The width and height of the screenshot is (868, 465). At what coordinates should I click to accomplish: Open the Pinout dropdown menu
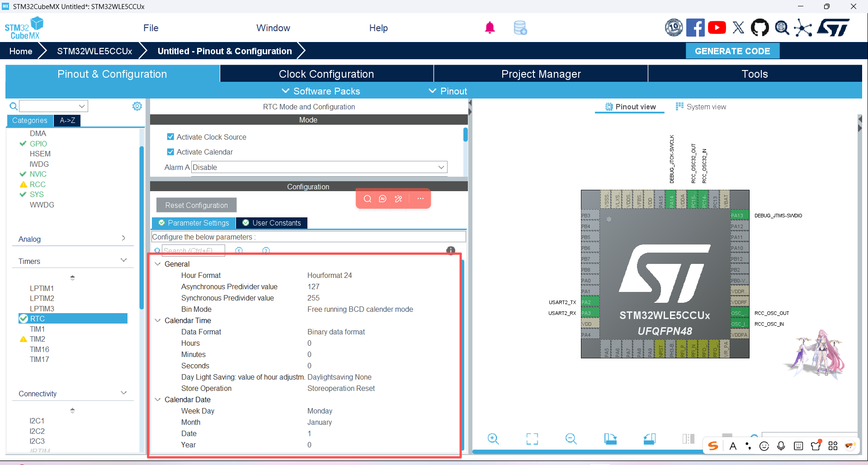point(448,91)
